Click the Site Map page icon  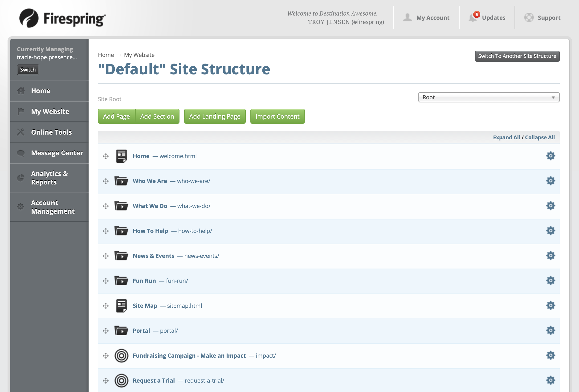(x=121, y=306)
